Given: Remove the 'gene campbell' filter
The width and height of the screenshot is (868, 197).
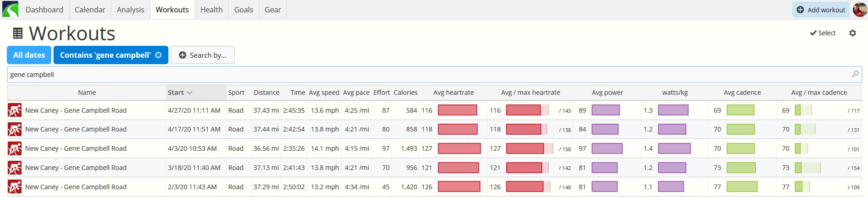Looking at the screenshot, I should click(158, 55).
